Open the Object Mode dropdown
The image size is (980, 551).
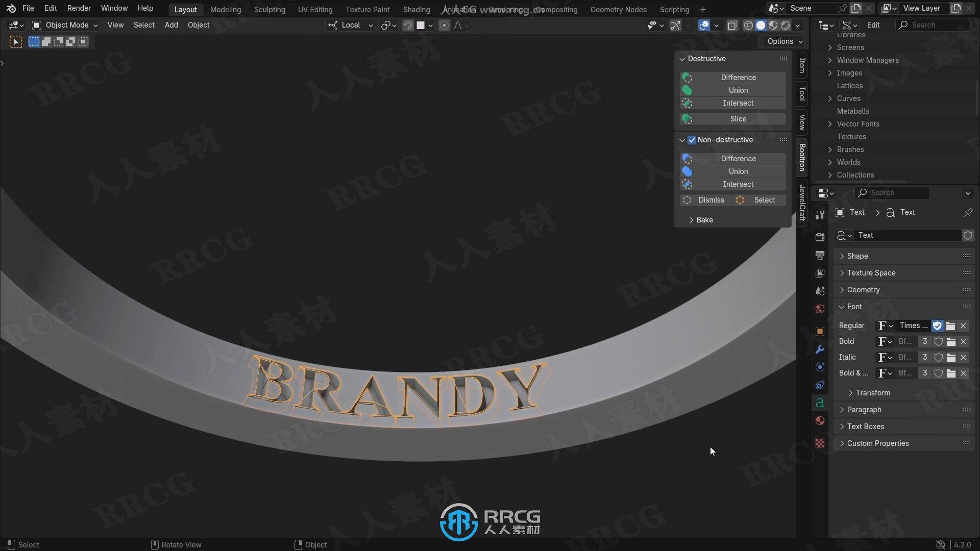(65, 25)
